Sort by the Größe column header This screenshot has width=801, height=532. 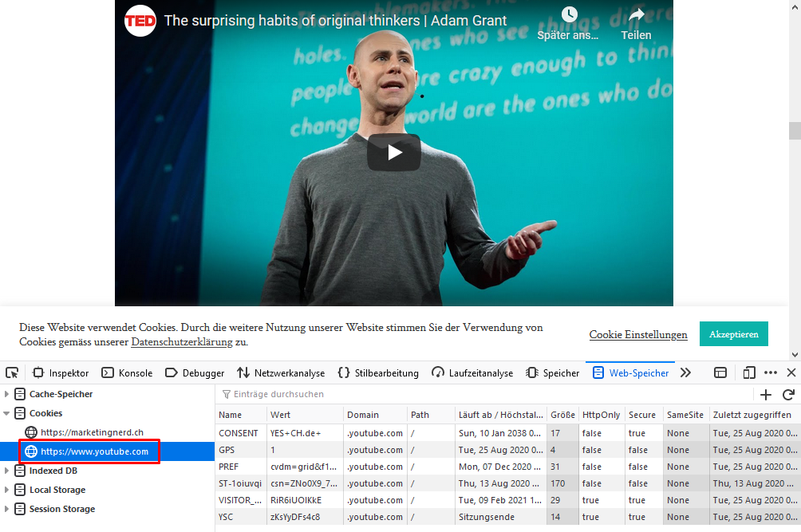pos(562,415)
